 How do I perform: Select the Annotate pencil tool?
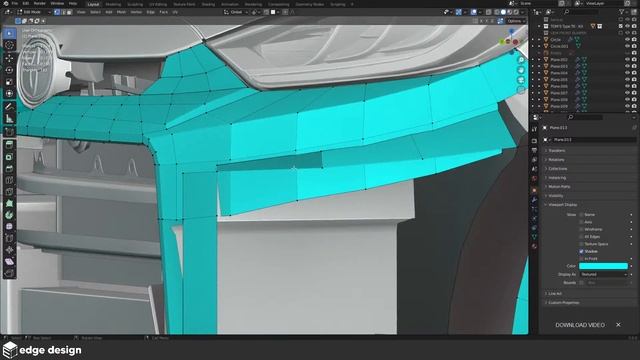coord(9,107)
